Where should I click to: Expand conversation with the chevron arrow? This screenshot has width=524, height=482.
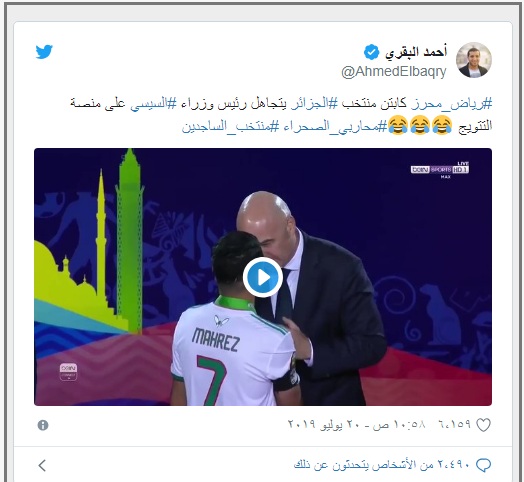42,465
